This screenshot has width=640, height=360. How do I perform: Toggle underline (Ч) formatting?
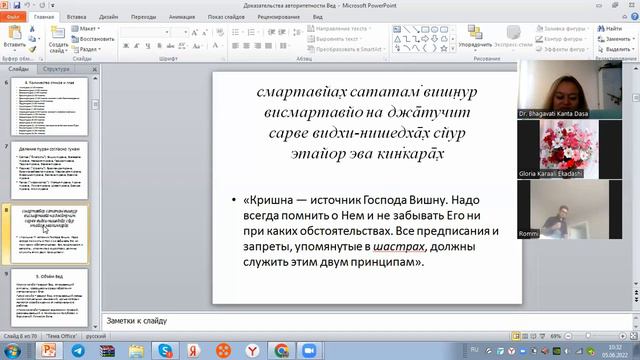point(148,46)
